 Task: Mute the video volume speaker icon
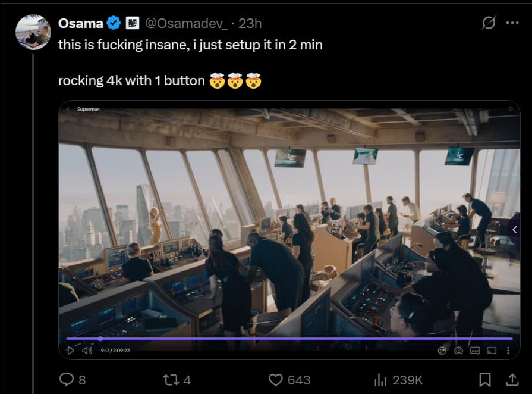click(x=87, y=351)
